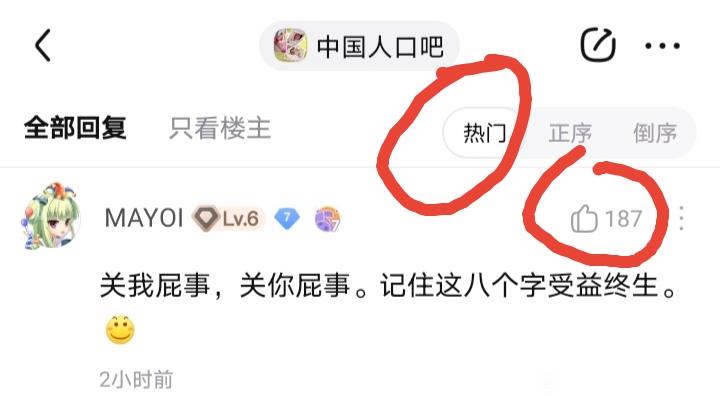Open the 中国人口吧 forum name

[380, 46]
